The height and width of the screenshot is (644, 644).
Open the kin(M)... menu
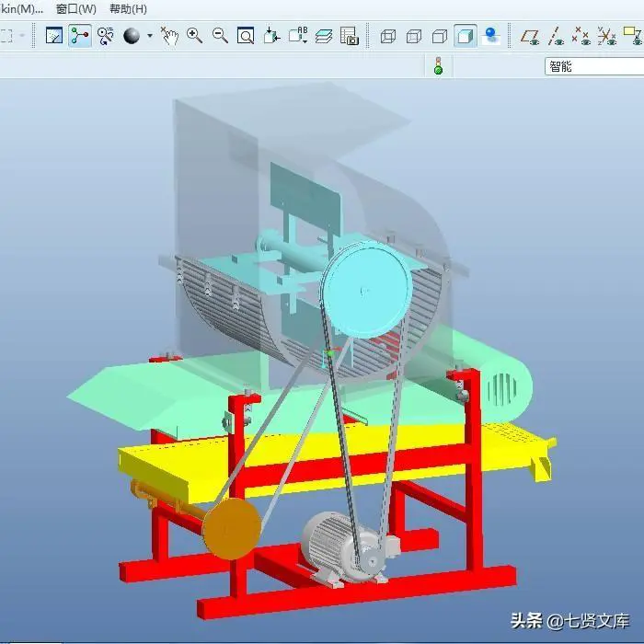(22, 9)
